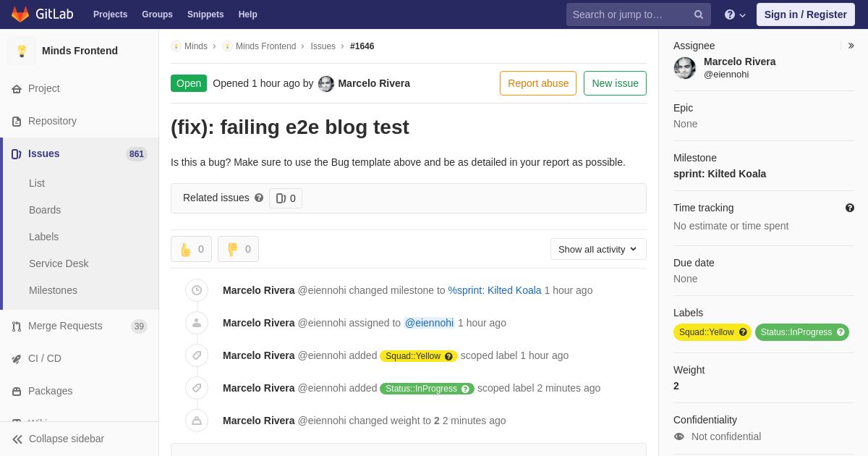Click the weight change activity icon
Viewport: 868px width, 456px height.
click(197, 421)
